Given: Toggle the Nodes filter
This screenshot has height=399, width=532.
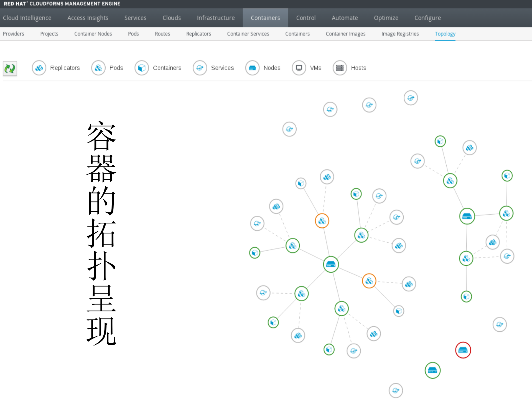Looking at the screenshot, I should [252, 68].
